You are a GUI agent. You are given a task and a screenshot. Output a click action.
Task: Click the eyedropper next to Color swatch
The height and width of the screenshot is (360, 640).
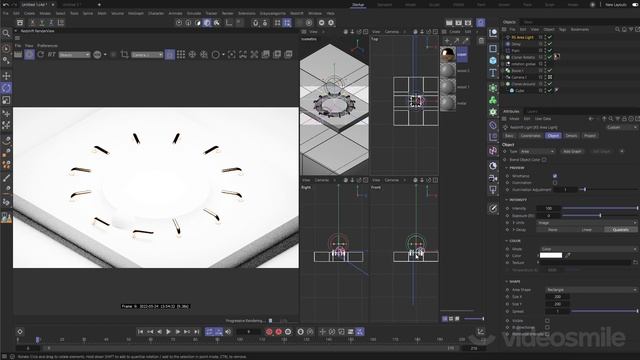point(568,255)
